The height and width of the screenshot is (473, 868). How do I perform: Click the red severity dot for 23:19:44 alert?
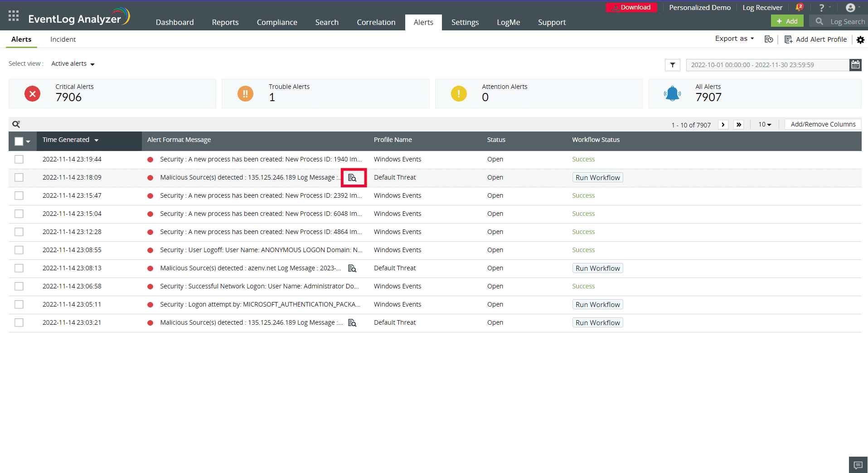pyautogui.click(x=150, y=160)
